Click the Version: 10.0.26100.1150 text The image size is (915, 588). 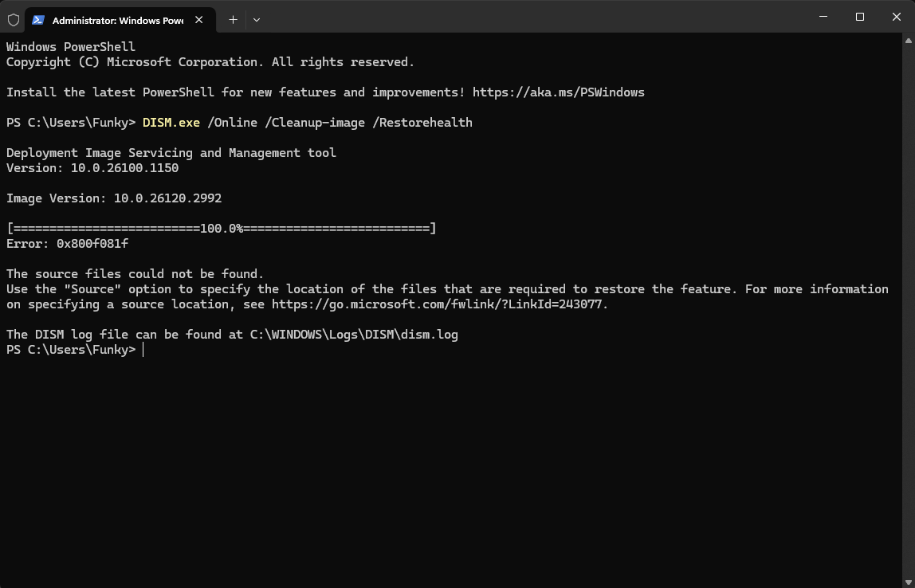92,168
